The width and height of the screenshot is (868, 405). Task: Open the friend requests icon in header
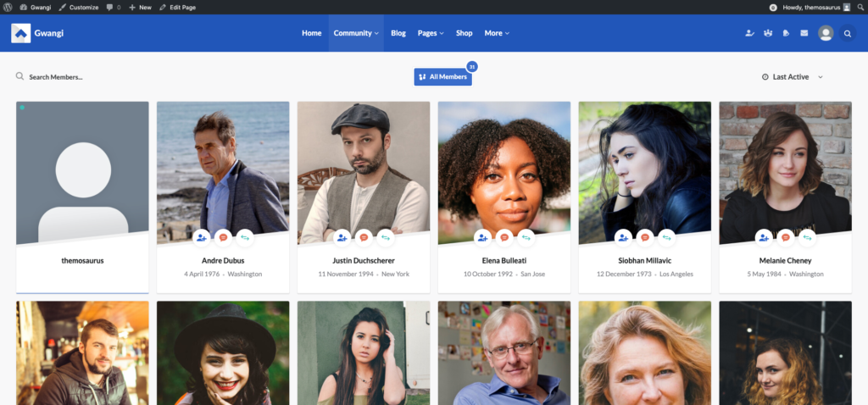click(749, 33)
